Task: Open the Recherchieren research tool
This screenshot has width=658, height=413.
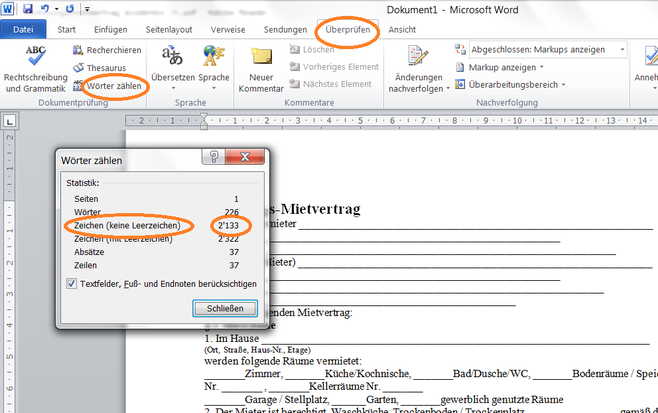Action: (x=107, y=50)
